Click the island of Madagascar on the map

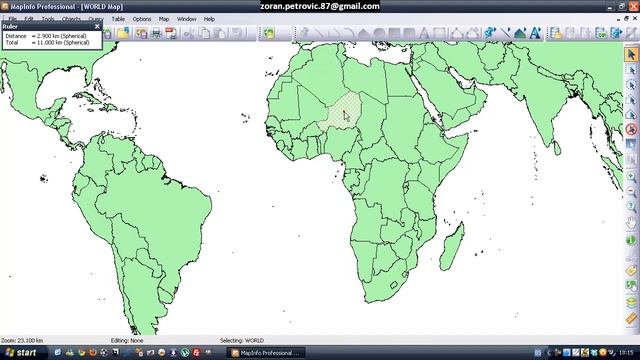click(x=452, y=247)
